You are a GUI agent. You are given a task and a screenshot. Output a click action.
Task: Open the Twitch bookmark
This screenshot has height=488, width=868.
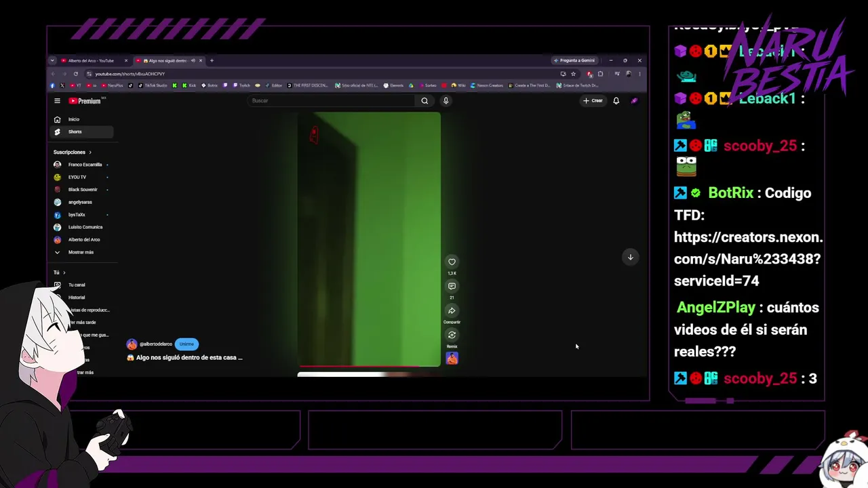(241, 85)
